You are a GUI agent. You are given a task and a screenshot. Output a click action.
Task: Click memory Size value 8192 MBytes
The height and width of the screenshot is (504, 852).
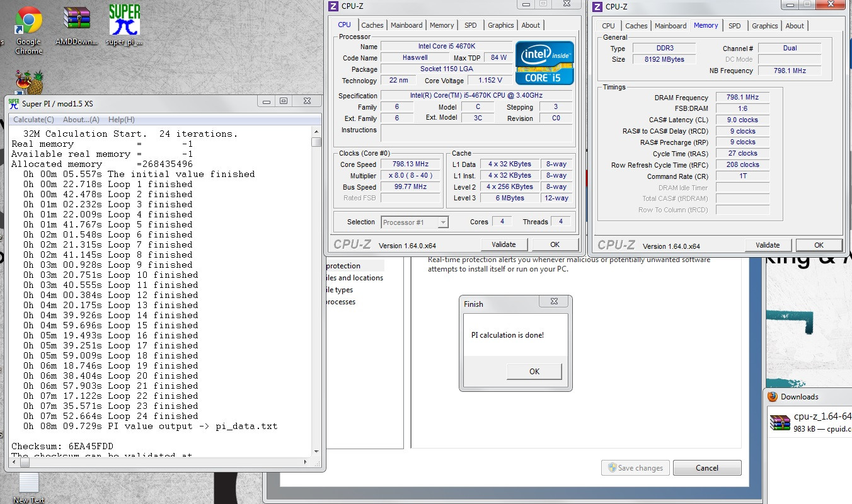[x=664, y=59]
